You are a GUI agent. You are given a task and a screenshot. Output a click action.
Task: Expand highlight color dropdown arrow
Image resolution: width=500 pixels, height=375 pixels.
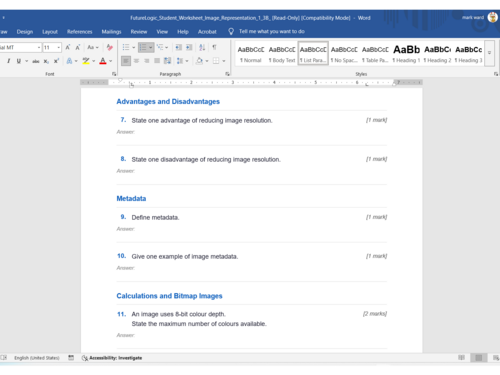94,61
